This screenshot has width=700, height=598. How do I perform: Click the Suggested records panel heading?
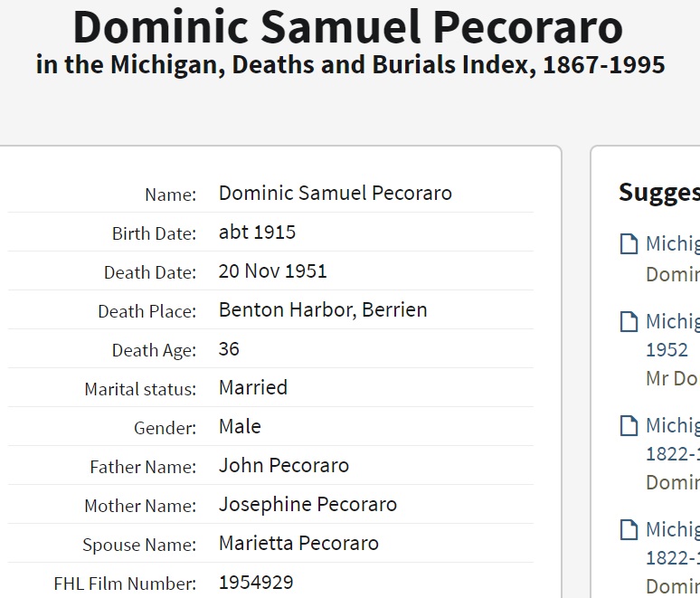click(x=658, y=193)
